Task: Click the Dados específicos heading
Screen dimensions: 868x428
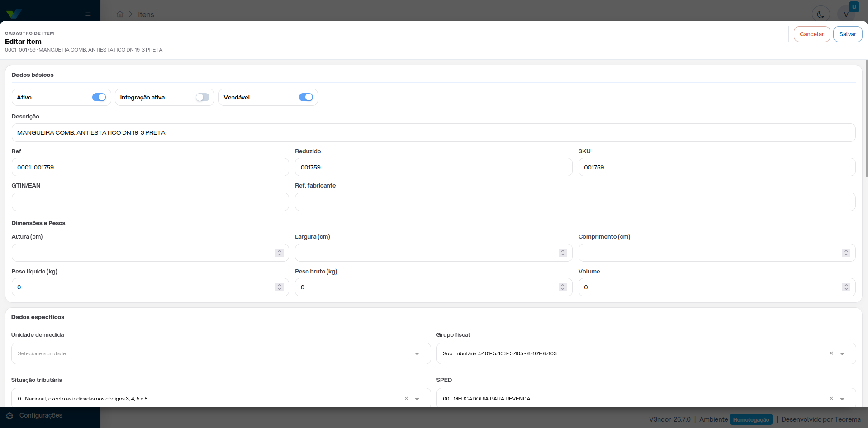Action: tap(38, 317)
